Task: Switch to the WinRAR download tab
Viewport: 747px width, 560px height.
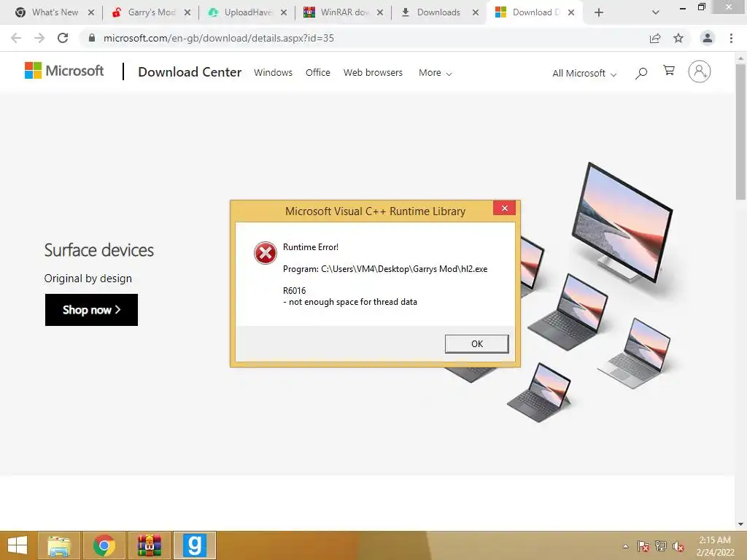Action: point(344,12)
